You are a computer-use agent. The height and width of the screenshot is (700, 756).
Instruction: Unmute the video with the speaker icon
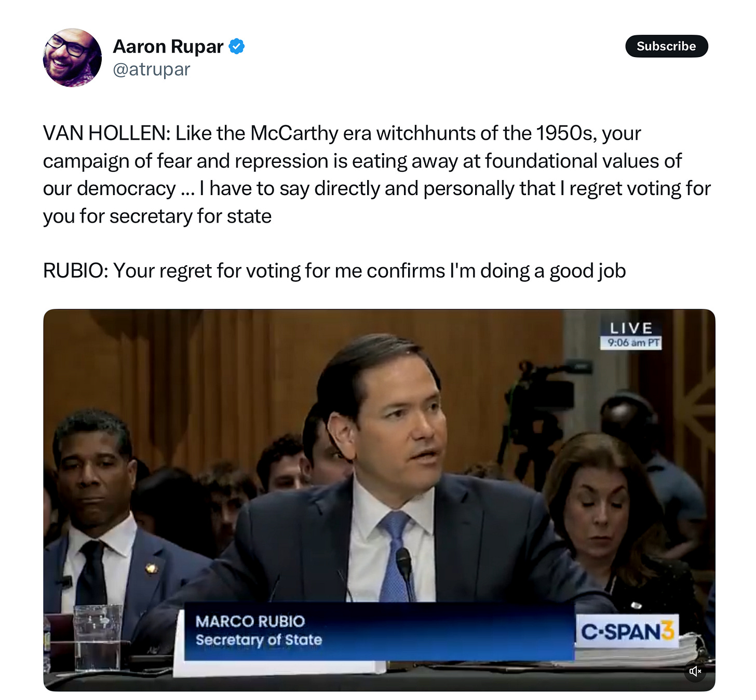[695, 671]
